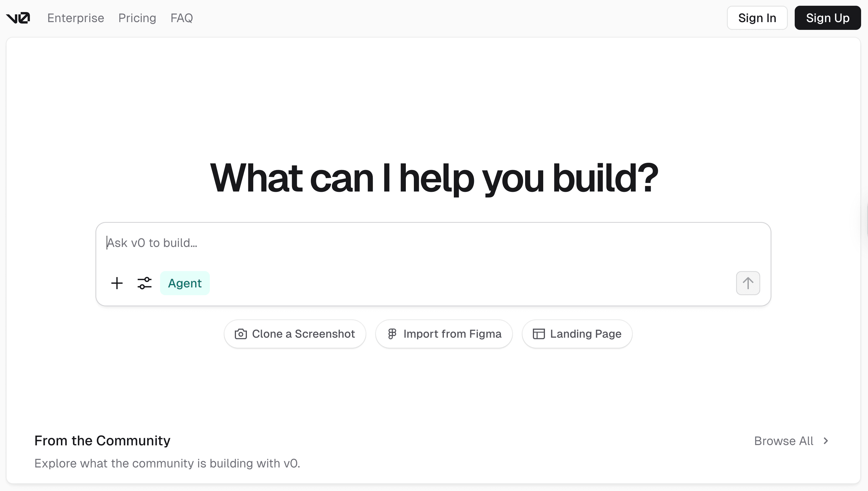This screenshot has width=868, height=491.
Task: Submit the prompt with the up arrow icon
Action: click(748, 283)
